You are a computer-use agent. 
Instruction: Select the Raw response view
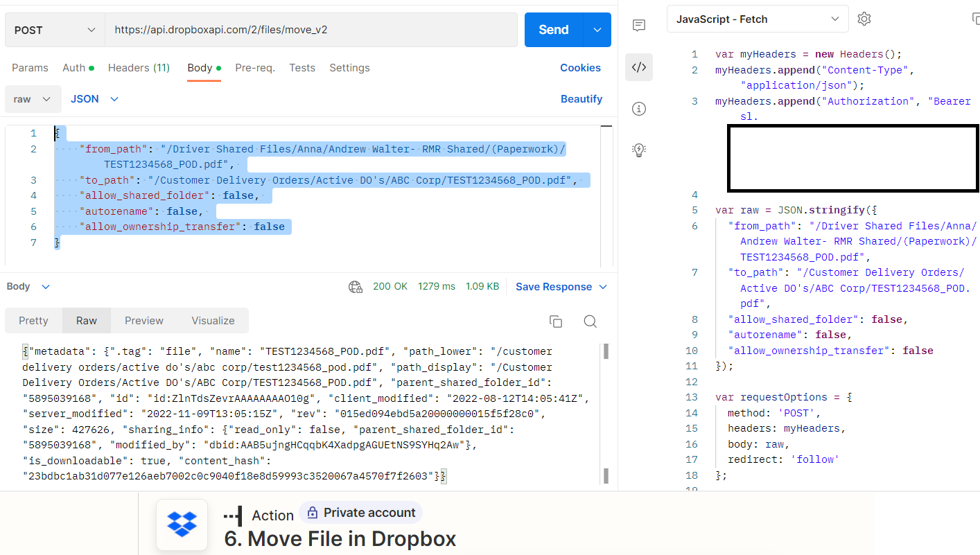pyautogui.click(x=87, y=321)
